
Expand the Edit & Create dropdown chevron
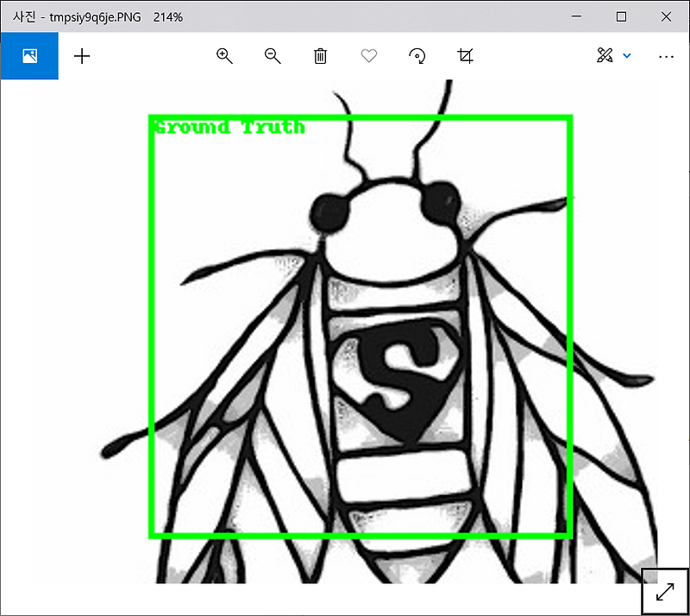626,56
